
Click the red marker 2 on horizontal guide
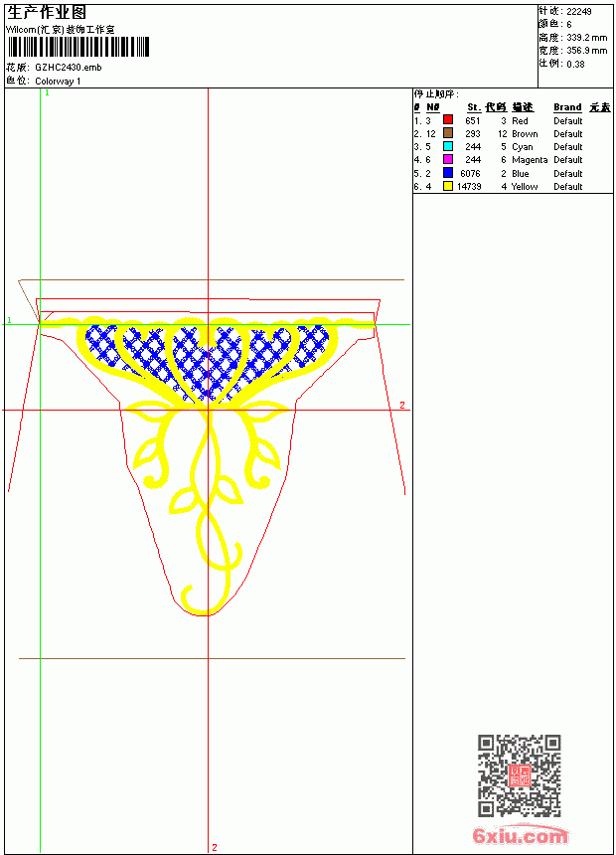(x=402, y=406)
